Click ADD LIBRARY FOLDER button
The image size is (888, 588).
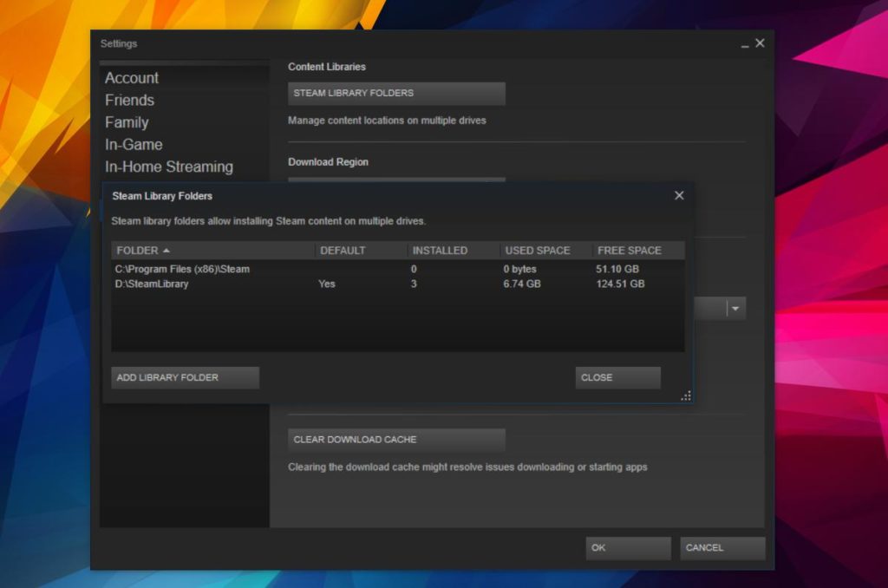186,378
